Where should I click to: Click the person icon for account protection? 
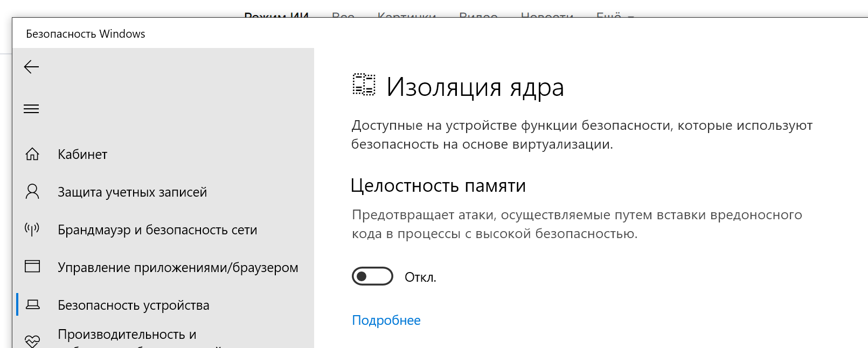32,192
